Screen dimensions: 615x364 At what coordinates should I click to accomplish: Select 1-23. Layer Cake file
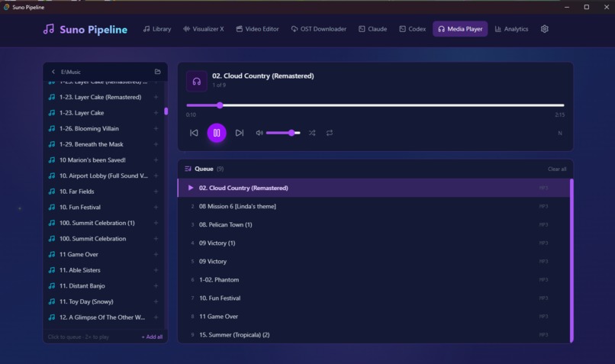point(104,113)
